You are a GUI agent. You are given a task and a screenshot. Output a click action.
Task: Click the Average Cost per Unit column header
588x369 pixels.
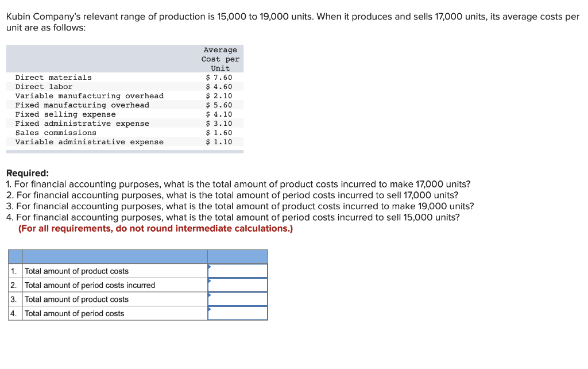tap(220, 59)
